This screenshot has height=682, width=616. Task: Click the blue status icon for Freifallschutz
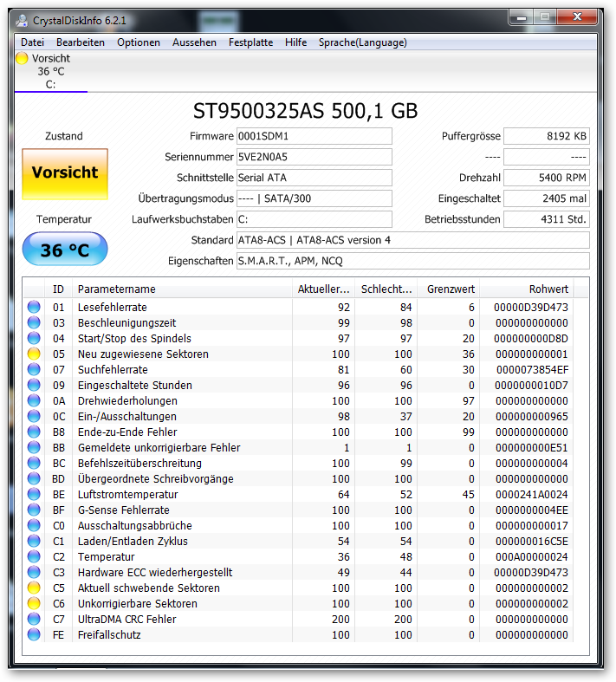(34, 634)
